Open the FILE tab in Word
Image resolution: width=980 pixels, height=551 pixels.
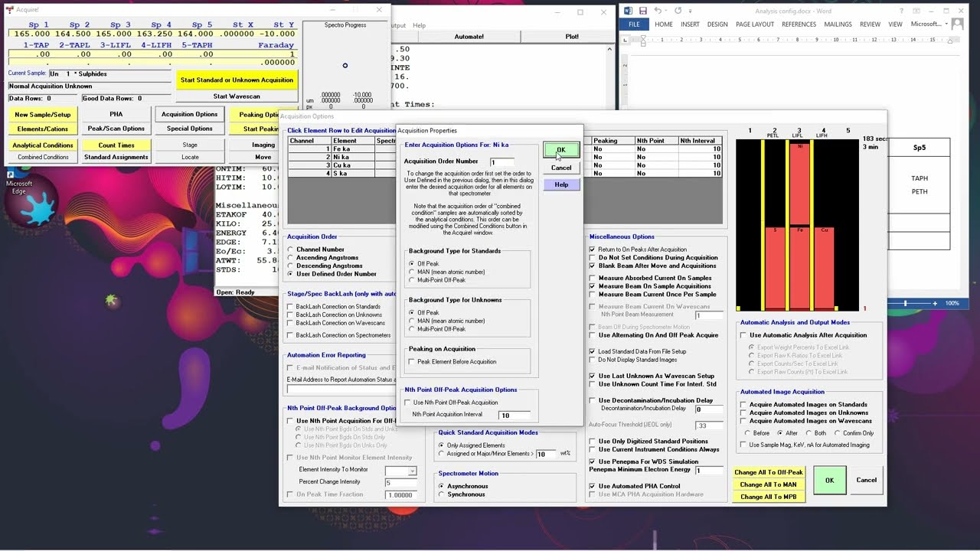coord(634,24)
